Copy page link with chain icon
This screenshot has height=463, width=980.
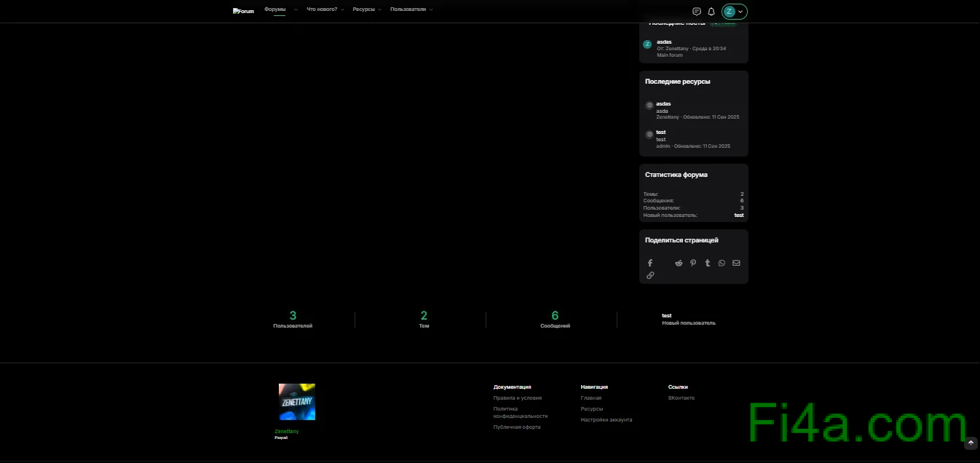(x=650, y=275)
